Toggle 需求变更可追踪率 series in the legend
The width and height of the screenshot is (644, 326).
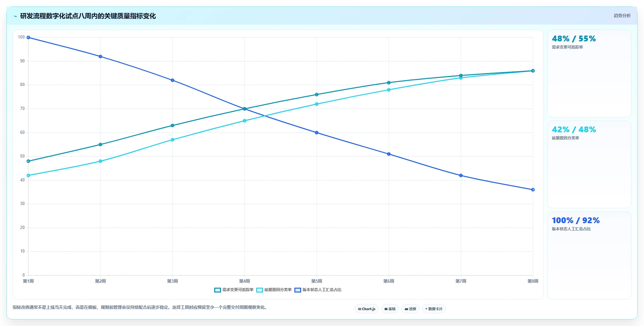pos(234,290)
